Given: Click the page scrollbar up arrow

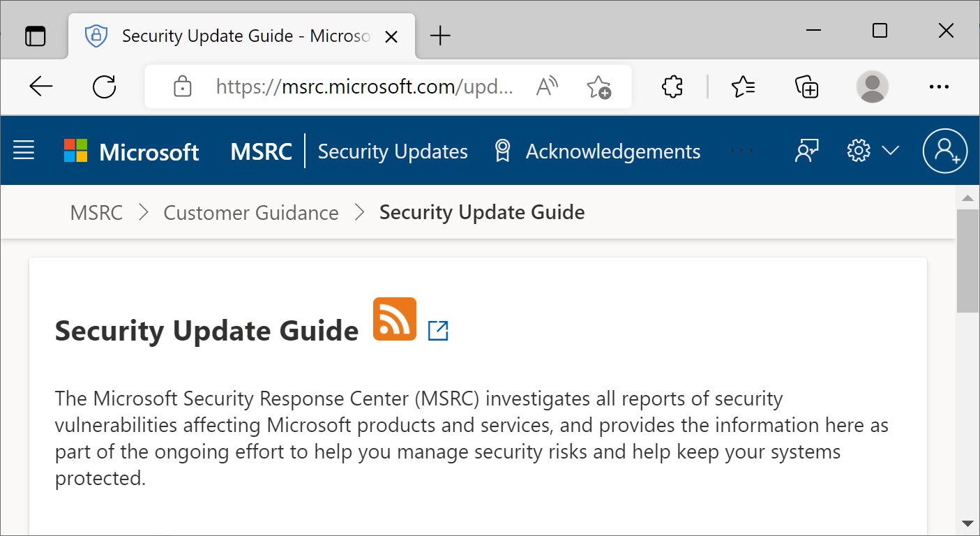Looking at the screenshot, I should click(x=967, y=199).
